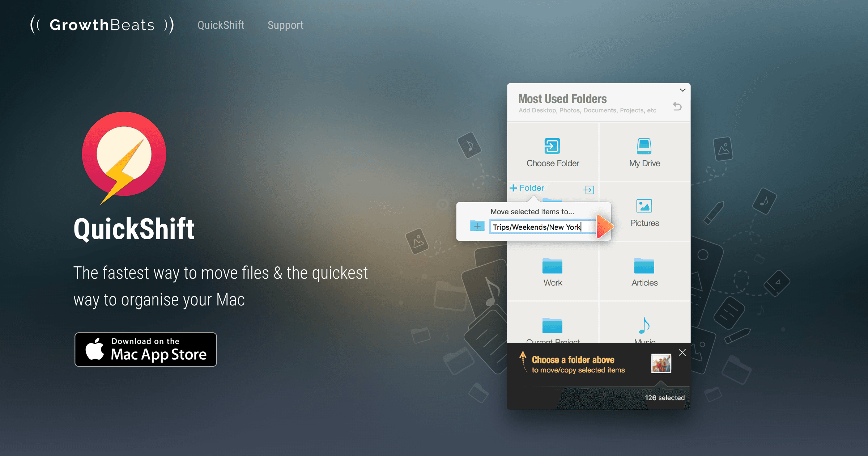Open the Pictures folder icon

[x=644, y=206]
